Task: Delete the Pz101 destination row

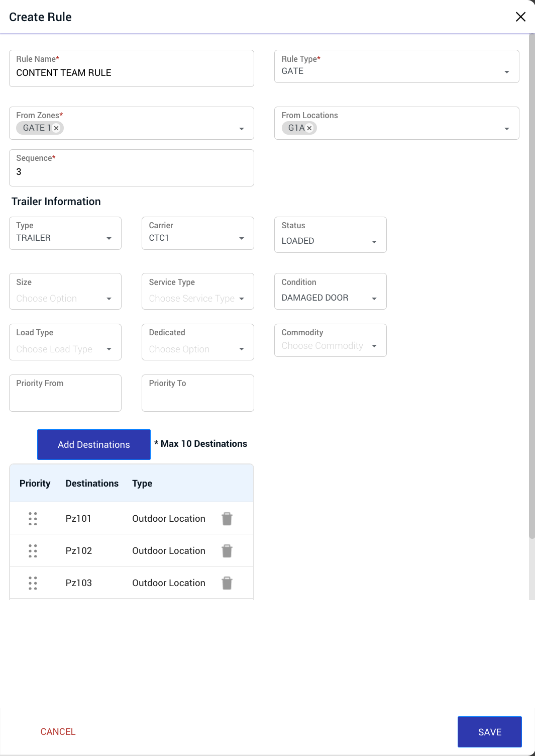Action: [x=227, y=519]
